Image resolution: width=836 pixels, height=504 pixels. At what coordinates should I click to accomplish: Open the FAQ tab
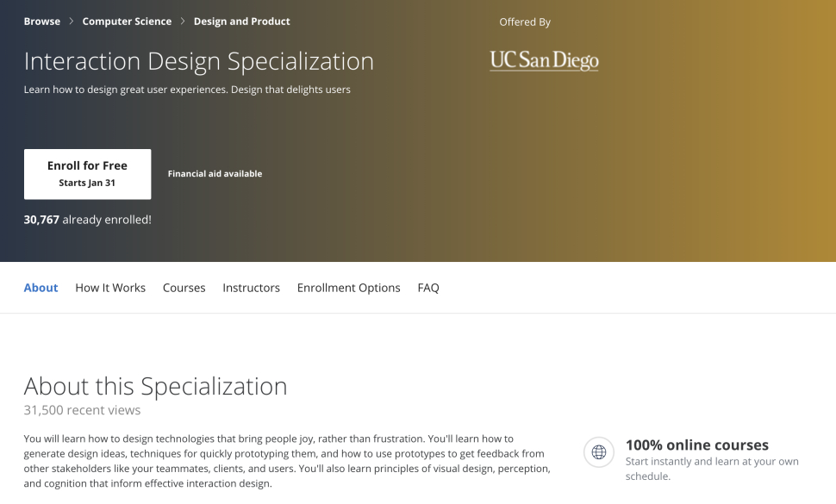pos(428,288)
